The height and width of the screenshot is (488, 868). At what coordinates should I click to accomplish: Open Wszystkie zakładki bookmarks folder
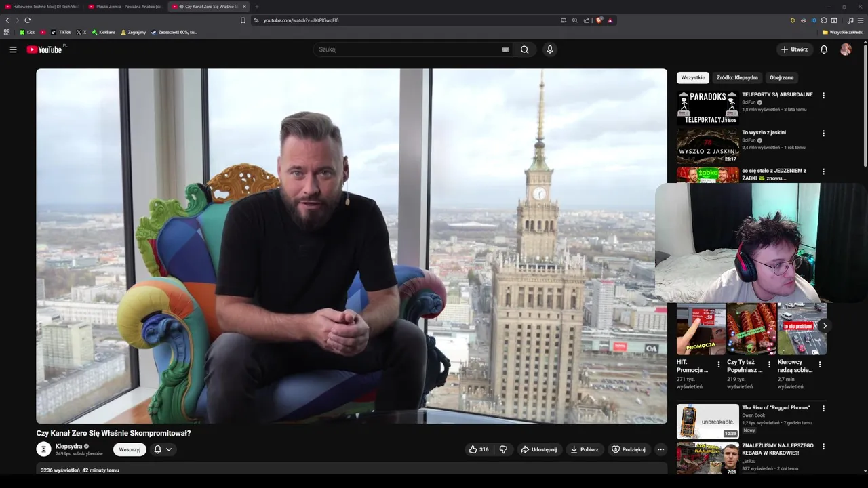pos(842,32)
